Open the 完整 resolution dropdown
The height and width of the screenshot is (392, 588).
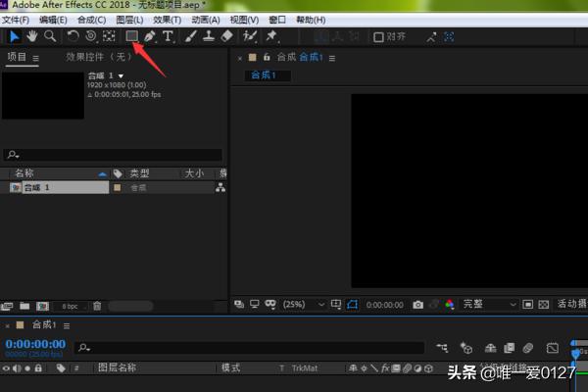click(x=490, y=305)
